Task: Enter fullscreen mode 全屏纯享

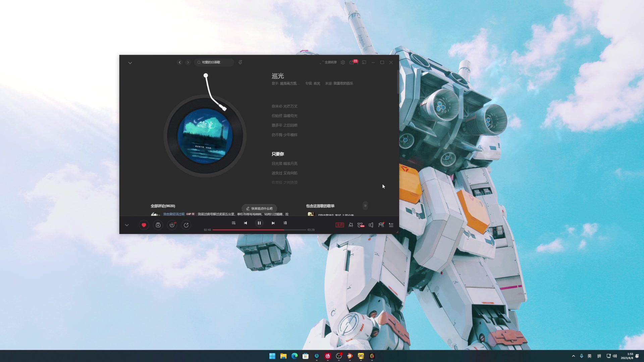Action: click(x=328, y=62)
